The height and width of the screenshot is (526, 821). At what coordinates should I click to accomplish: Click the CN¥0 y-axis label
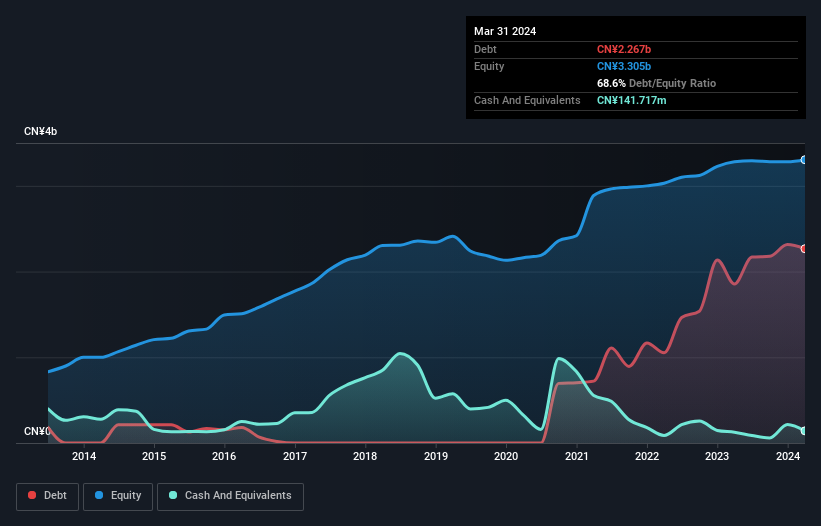tap(37, 431)
